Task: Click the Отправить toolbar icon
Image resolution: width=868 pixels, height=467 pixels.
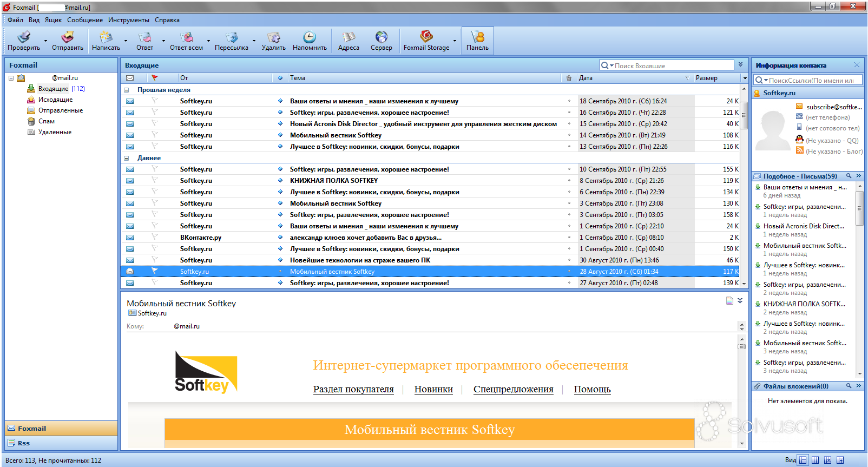Action: coord(67,41)
